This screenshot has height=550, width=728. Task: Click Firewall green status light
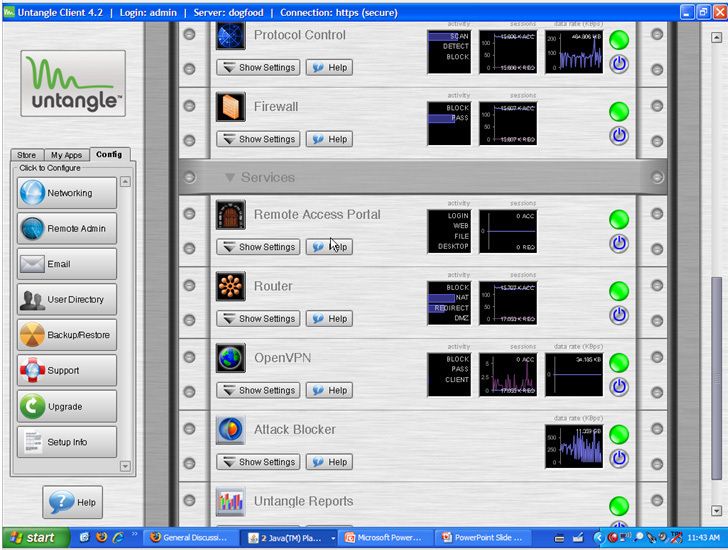click(619, 111)
